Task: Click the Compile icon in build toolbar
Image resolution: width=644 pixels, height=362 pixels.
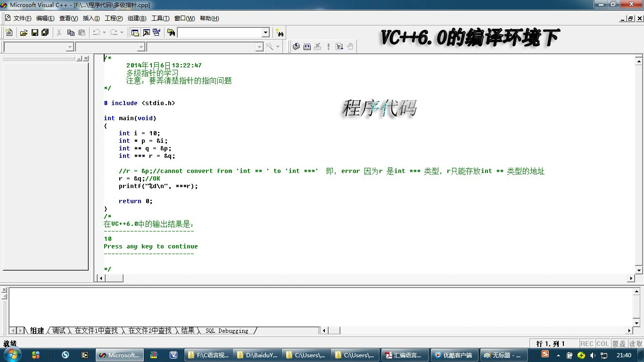Action: tap(296, 46)
